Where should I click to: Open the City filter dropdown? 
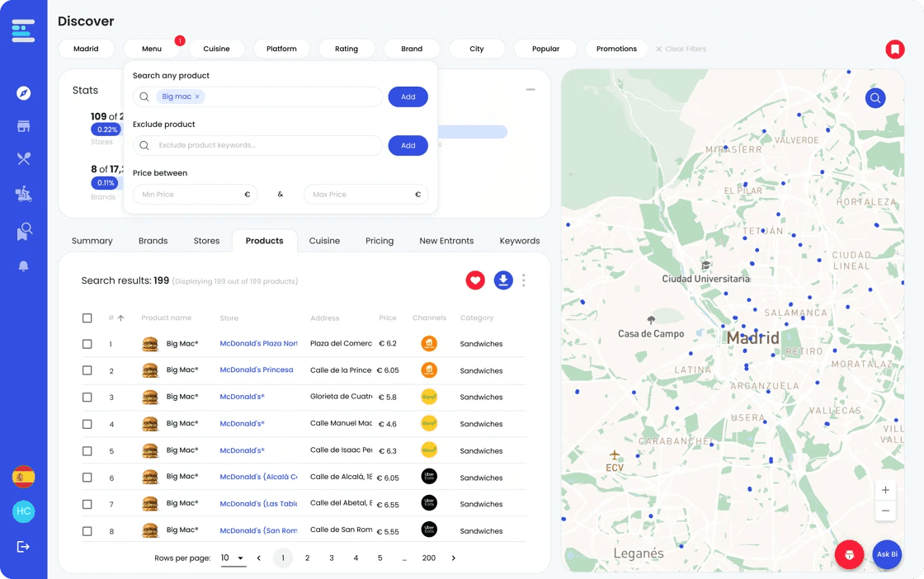477,49
